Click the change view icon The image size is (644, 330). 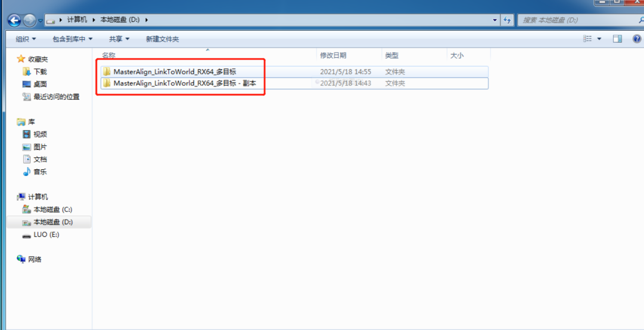coord(588,39)
